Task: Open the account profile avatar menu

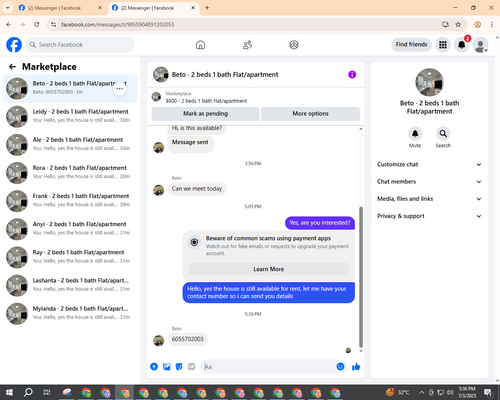Action: click(481, 45)
